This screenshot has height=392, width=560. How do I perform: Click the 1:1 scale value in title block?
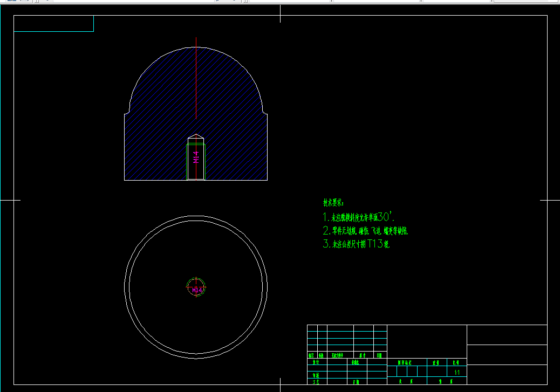click(457, 373)
